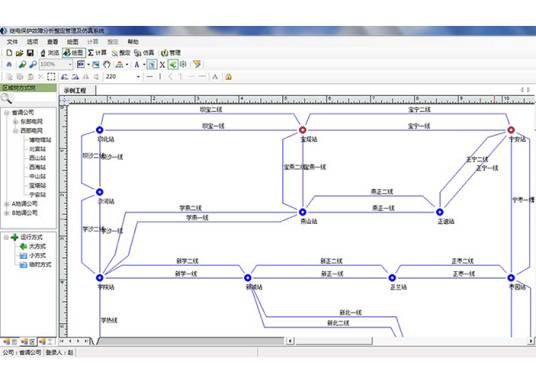Click the home icon in the second toolbar
The width and height of the screenshot is (536, 384).
9,64
